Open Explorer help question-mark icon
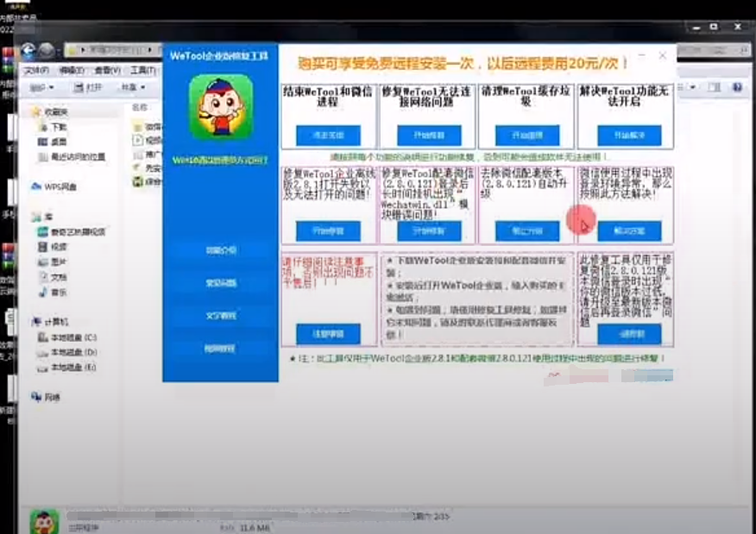 click(x=737, y=87)
